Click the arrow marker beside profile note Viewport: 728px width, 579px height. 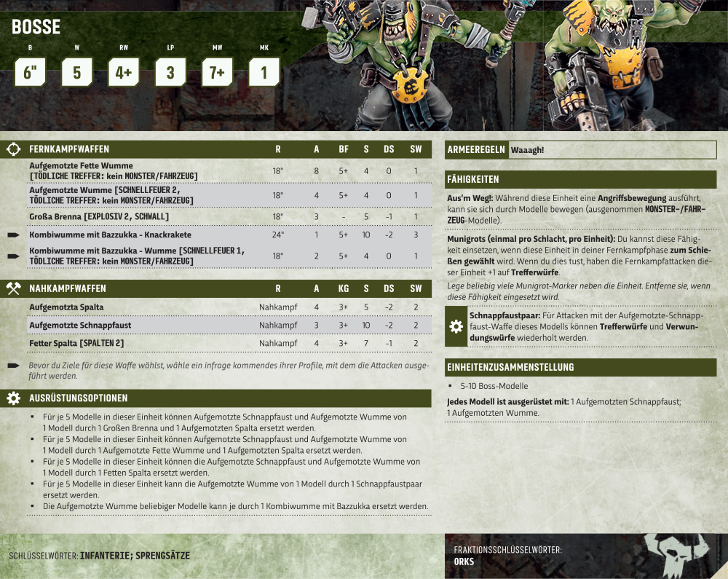[x=13, y=366]
